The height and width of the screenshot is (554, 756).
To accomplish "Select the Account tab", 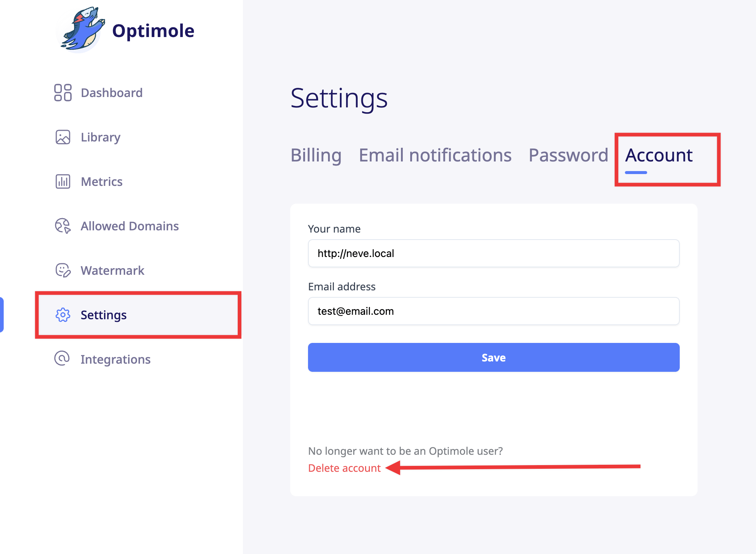I will [659, 155].
